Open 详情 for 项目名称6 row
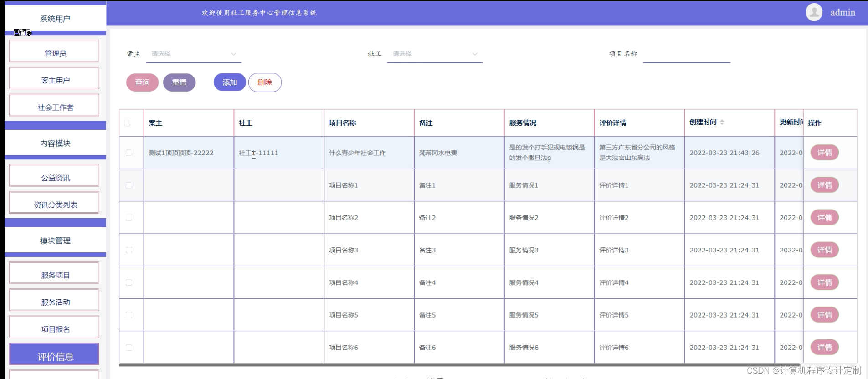Screen dimensions: 868x379 [x=824, y=347]
